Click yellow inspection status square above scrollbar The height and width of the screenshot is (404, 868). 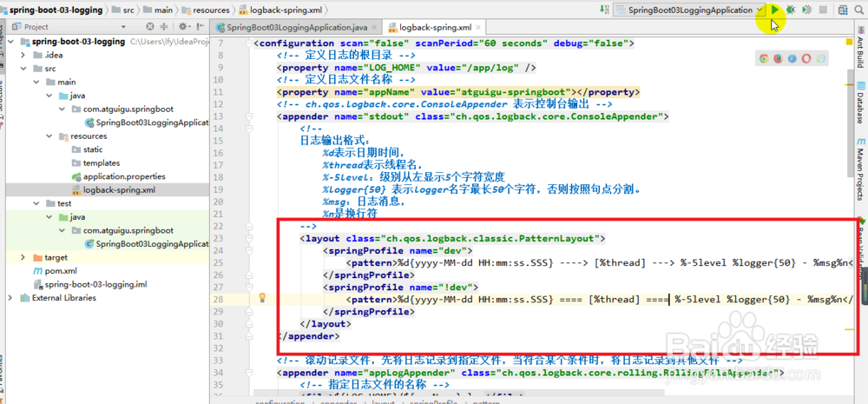coord(849,42)
